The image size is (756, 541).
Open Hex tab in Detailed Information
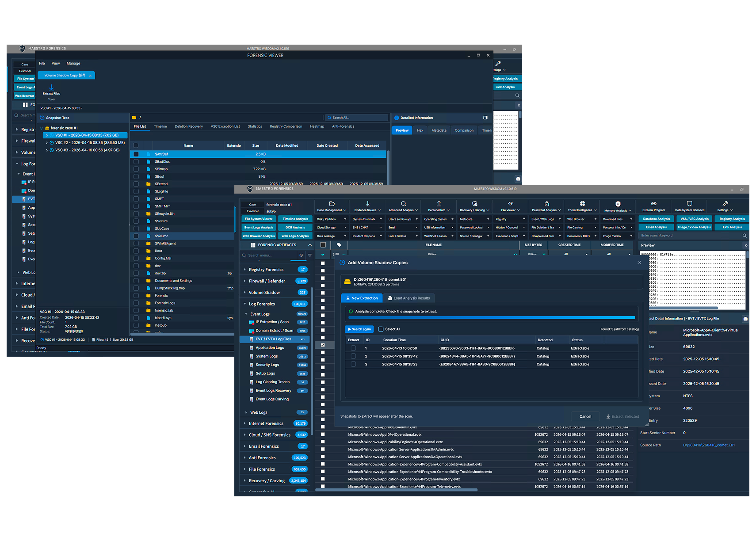click(420, 130)
